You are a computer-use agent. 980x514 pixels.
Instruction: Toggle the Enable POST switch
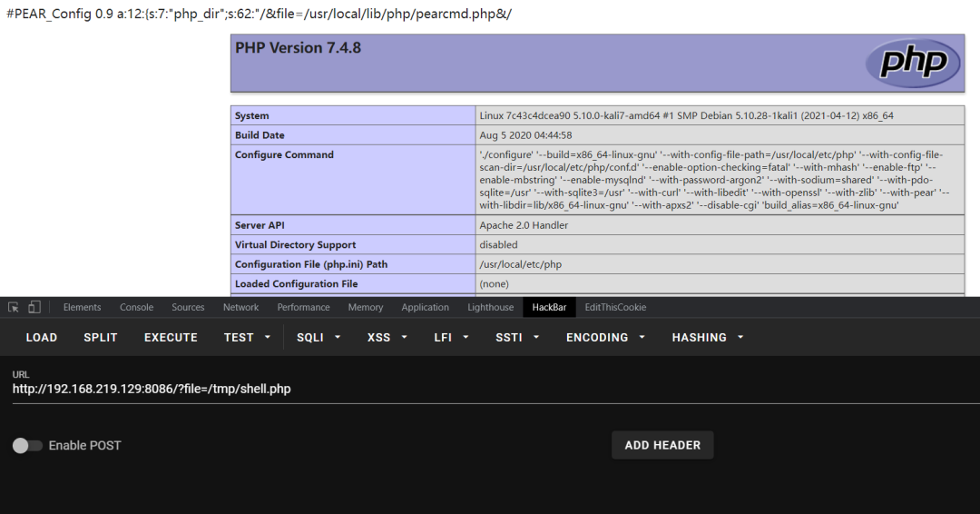pos(27,445)
